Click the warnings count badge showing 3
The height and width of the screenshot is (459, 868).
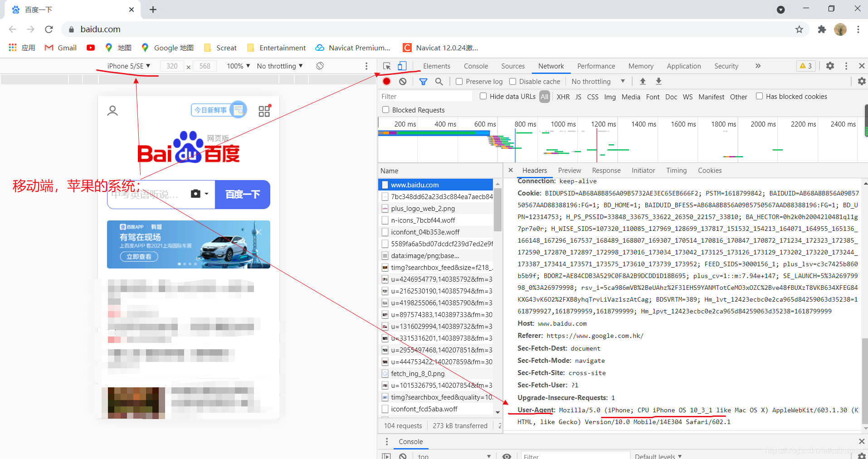pos(806,66)
